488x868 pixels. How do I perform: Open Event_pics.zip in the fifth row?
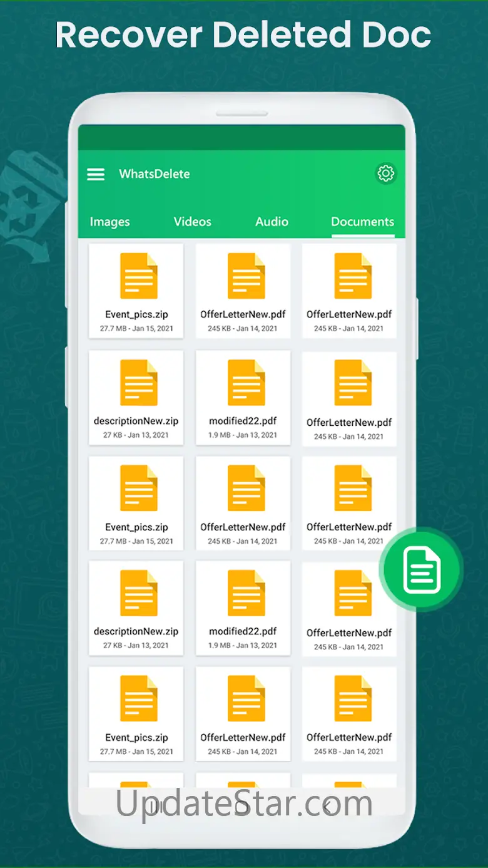point(136,714)
